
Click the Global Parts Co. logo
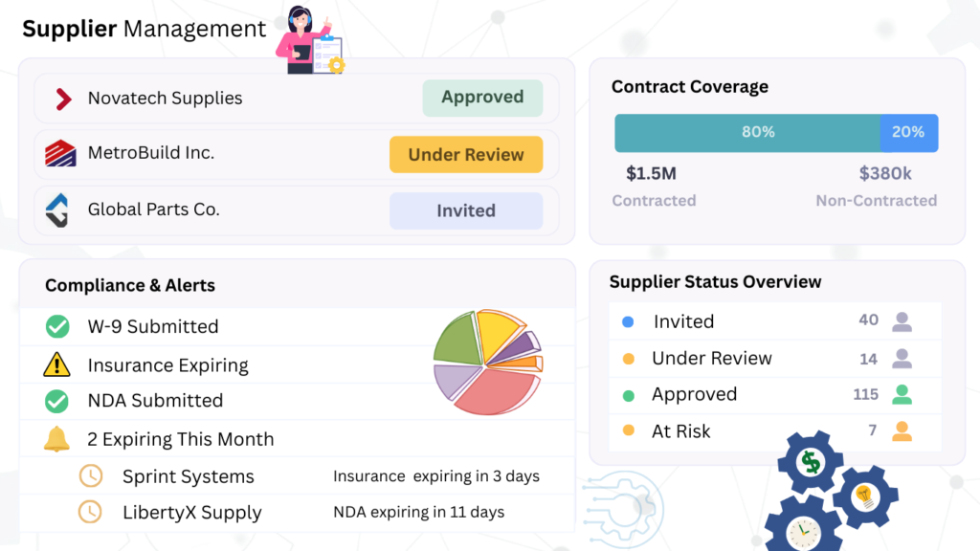click(58, 209)
